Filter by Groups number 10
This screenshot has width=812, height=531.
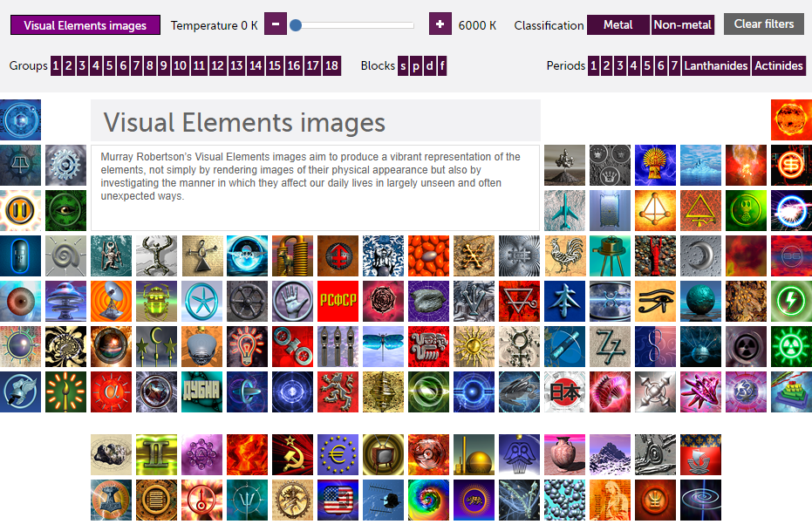click(180, 65)
